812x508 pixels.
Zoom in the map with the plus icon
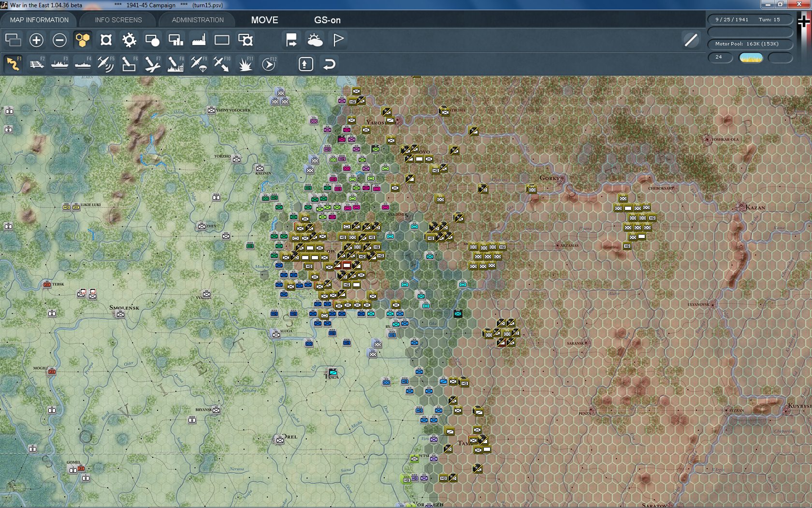36,40
